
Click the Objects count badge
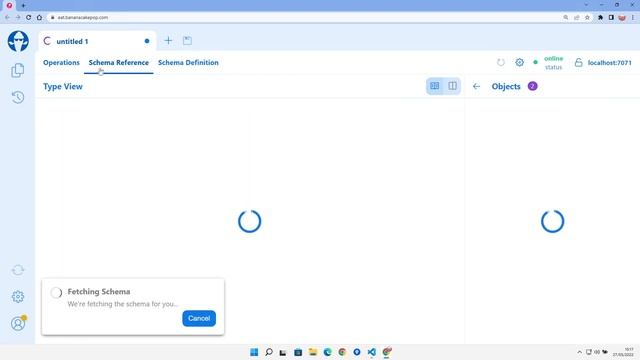click(532, 86)
